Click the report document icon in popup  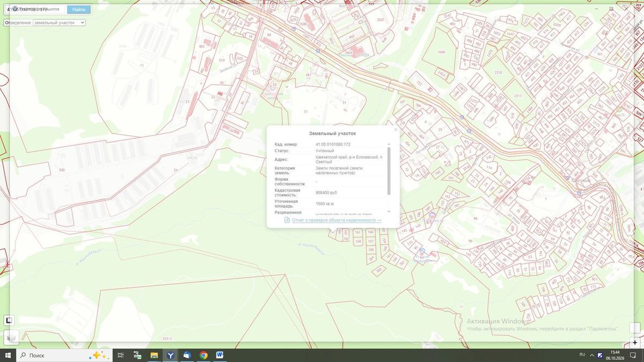tap(287, 220)
